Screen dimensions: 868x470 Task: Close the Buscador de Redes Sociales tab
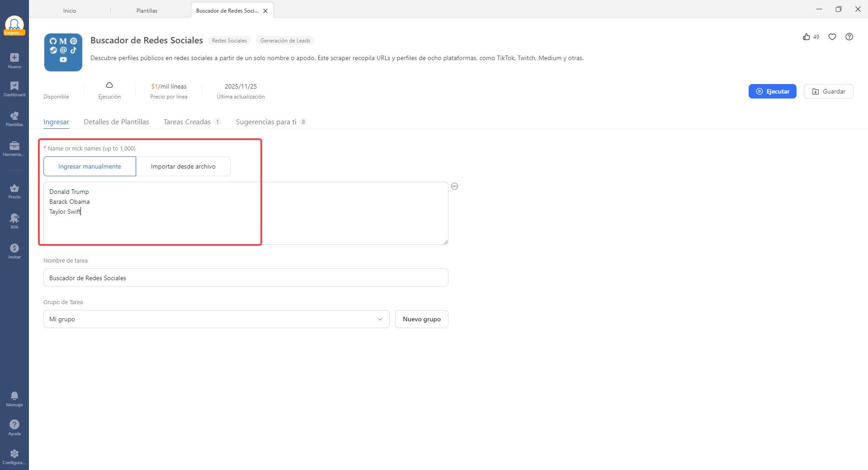265,11
